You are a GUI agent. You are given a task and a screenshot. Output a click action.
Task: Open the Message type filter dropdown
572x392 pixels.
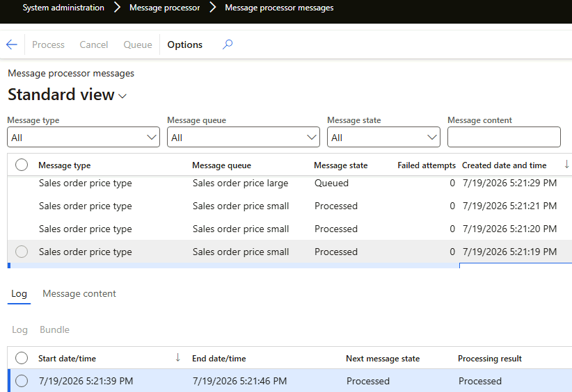tap(84, 137)
